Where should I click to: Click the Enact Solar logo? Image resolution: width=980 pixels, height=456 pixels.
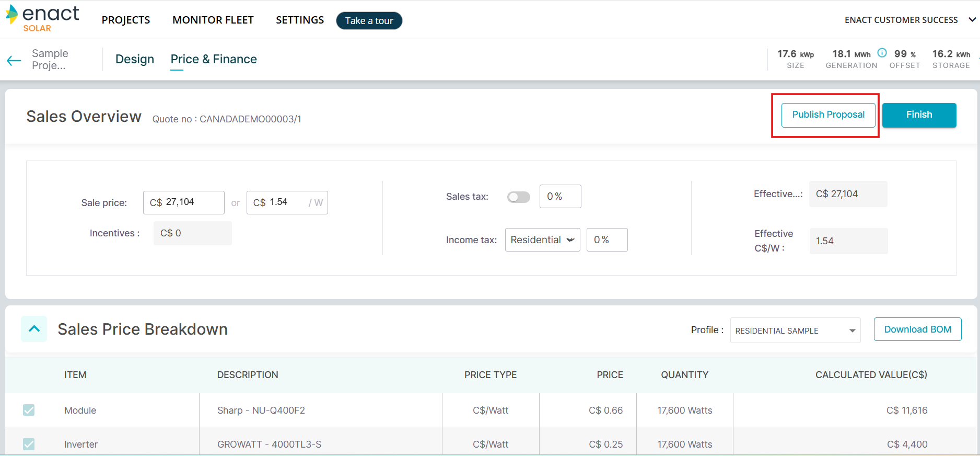tap(42, 19)
